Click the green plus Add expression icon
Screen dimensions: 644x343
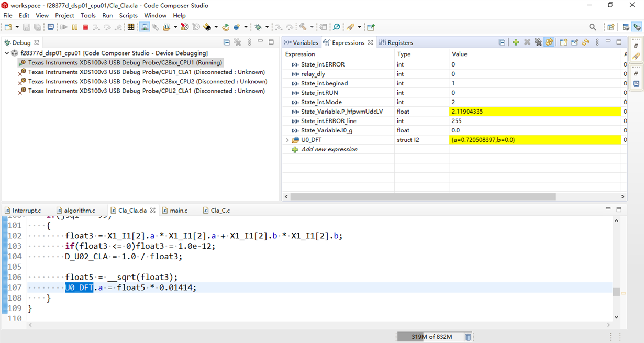516,42
